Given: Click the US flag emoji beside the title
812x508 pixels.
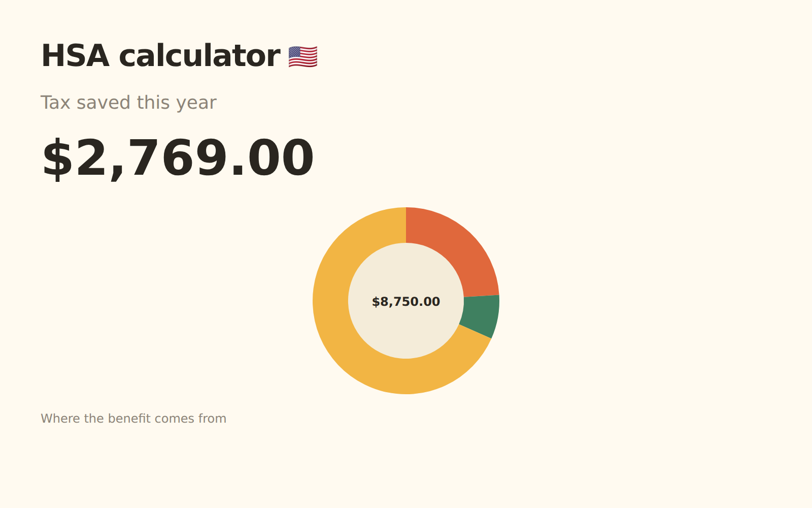Looking at the screenshot, I should [x=303, y=56].
